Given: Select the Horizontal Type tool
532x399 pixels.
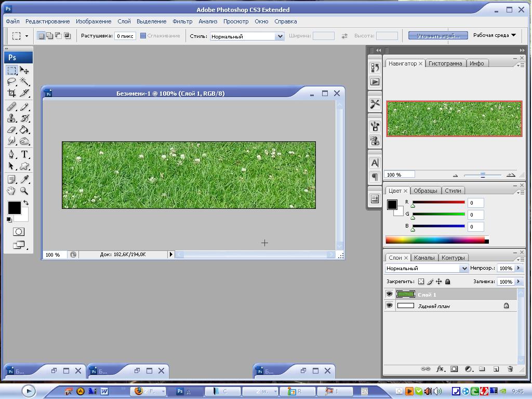Looking at the screenshot, I should (x=24, y=155).
